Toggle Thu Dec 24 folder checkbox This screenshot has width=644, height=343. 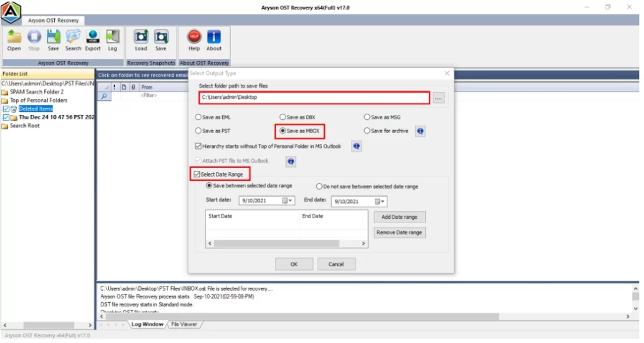coord(6,117)
